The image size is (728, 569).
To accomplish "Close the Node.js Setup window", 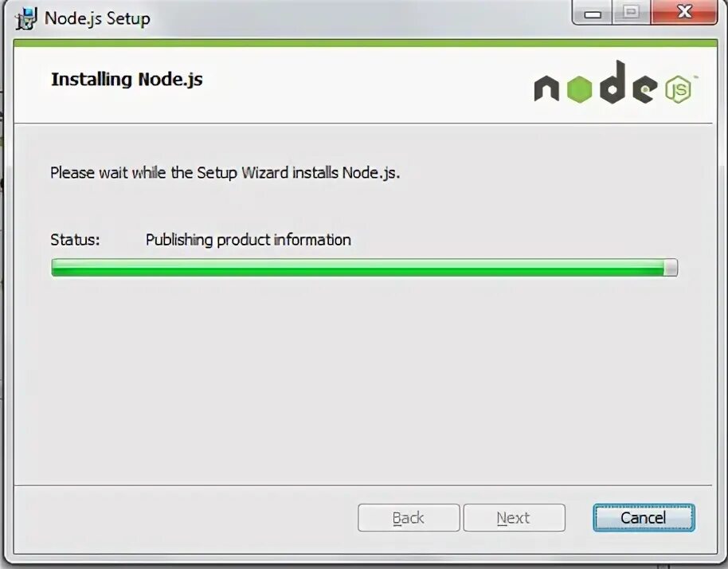I will coord(684,12).
